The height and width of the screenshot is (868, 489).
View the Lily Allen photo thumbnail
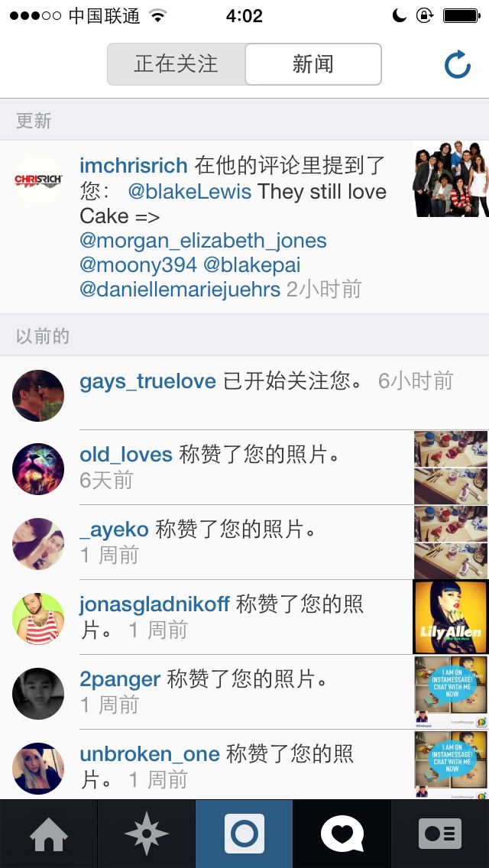[x=451, y=617]
